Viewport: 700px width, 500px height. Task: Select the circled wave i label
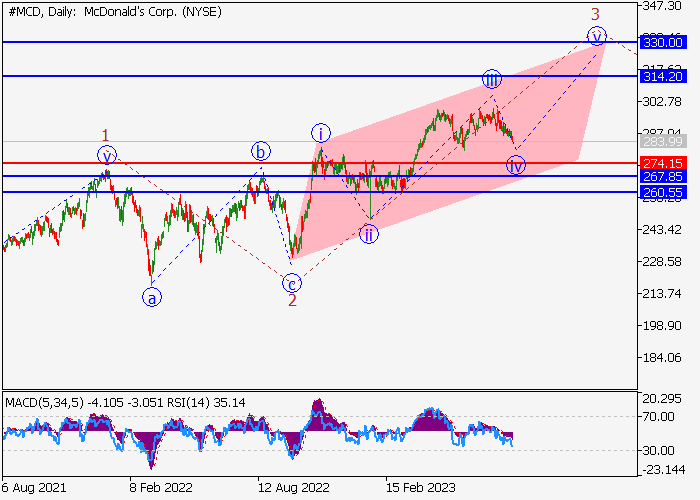(321, 133)
